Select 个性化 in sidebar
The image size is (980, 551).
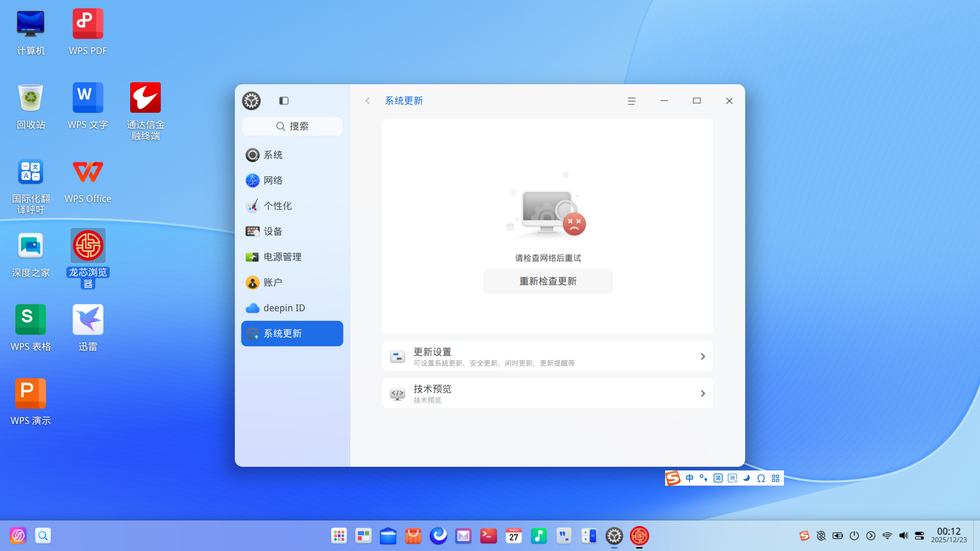(292, 206)
